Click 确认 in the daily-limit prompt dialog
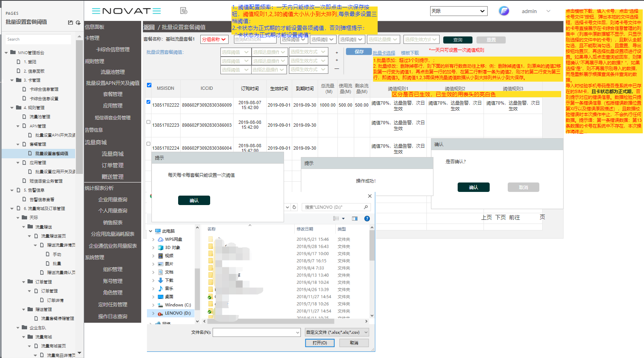This screenshot has width=644, height=358. (194, 200)
